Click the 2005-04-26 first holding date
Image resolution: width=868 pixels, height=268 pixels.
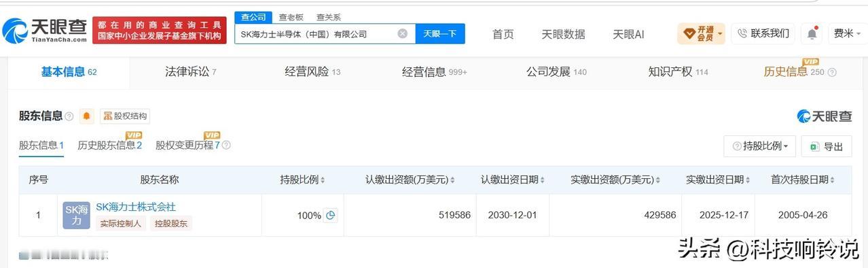tap(803, 215)
